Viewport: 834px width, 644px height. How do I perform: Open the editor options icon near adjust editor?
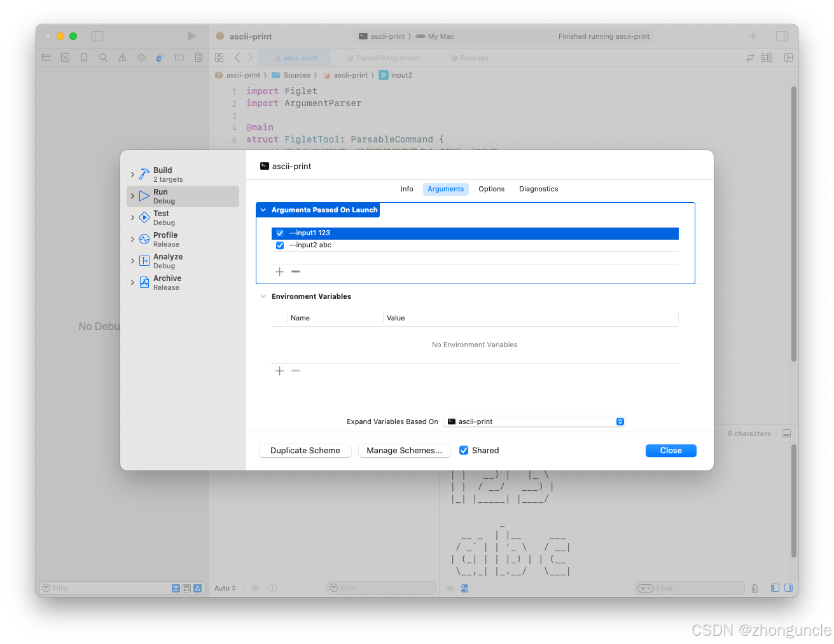point(766,57)
